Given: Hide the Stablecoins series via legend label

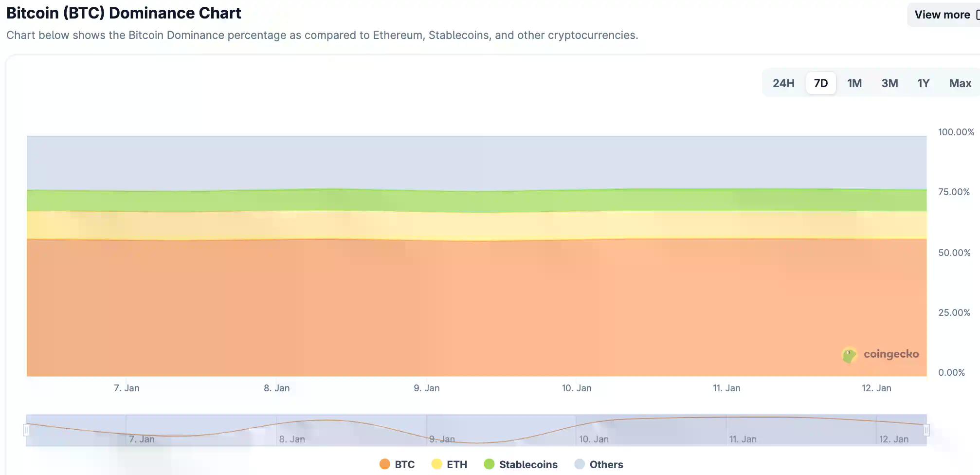Looking at the screenshot, I should click(x=528, y=464).
